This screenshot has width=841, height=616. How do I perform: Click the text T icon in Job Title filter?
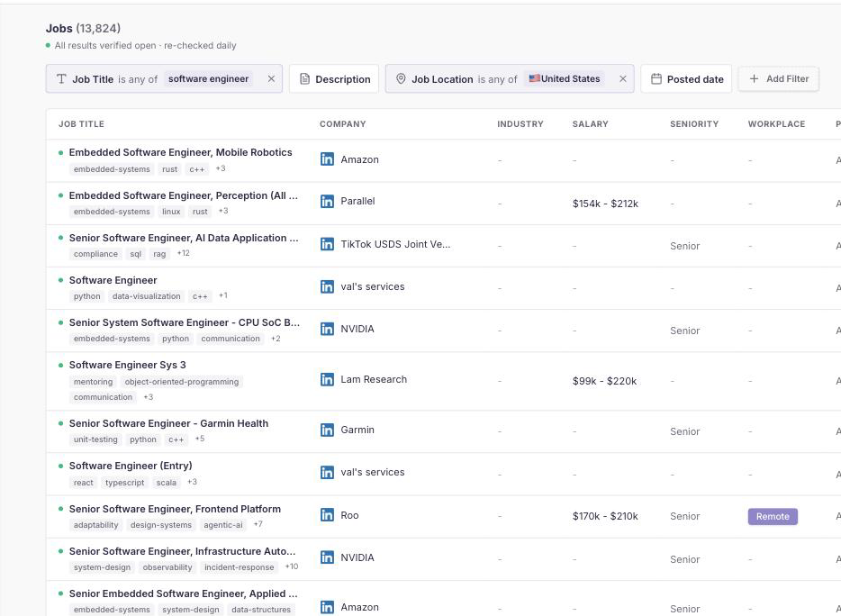(61, 79)
